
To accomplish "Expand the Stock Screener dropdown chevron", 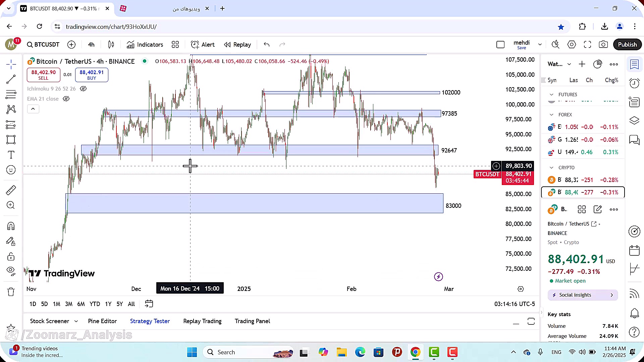I will (76, 321).
